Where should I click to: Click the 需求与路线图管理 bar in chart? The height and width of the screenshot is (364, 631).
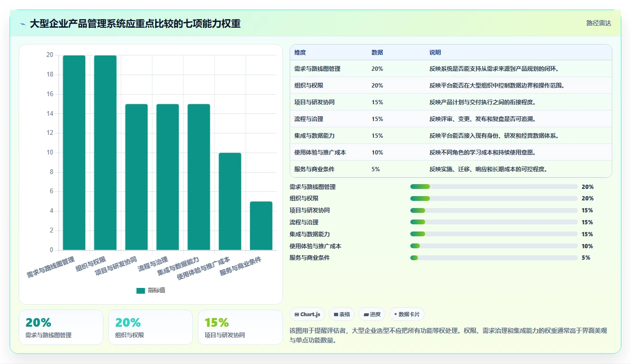[74, 153]
